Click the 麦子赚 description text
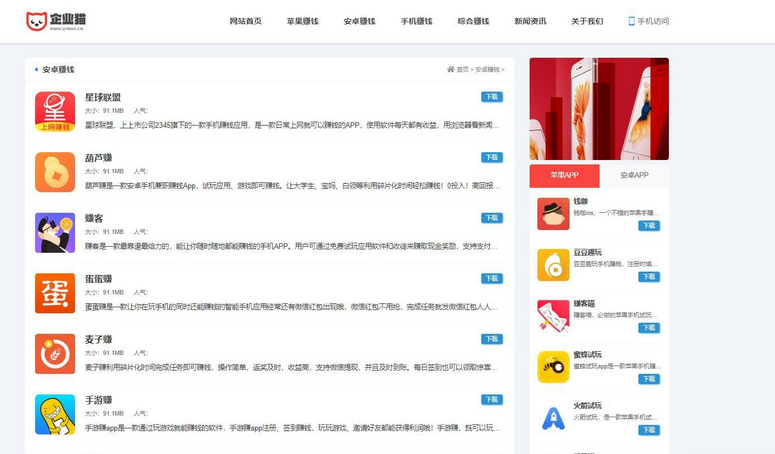The image size is (775, 454). pos(292,368)
